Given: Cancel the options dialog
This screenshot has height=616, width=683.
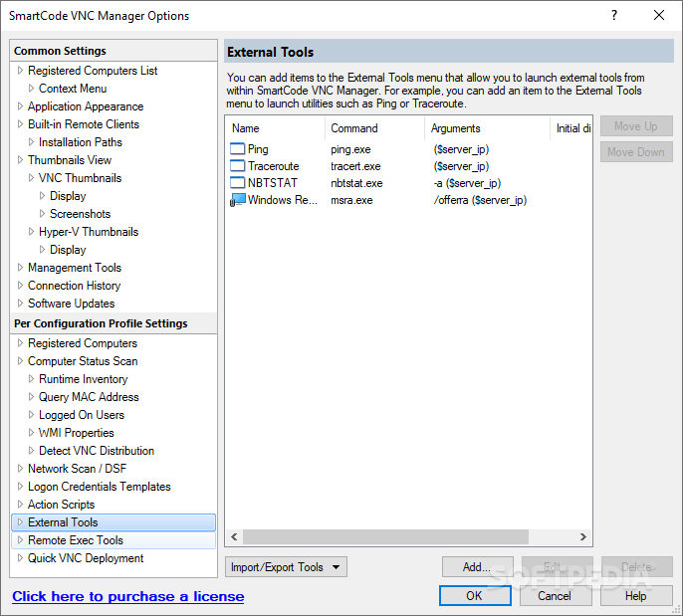Looking at the screenshot, I should [x=556, y=595].
